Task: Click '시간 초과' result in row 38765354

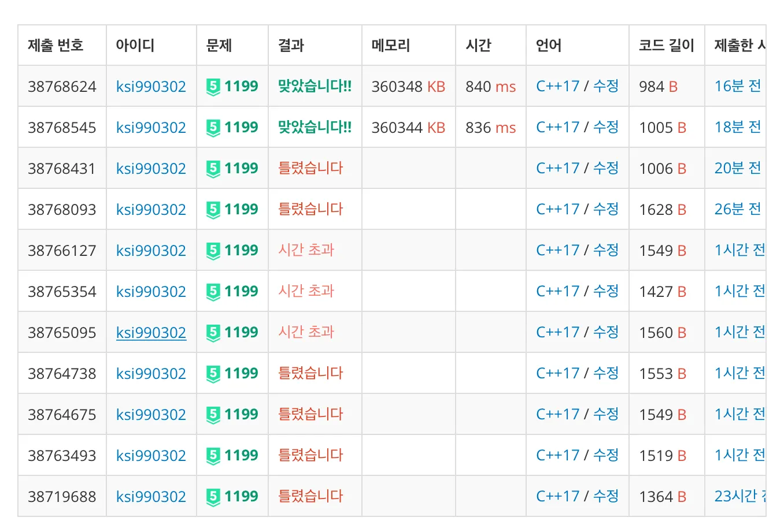Action: (306, 292)
